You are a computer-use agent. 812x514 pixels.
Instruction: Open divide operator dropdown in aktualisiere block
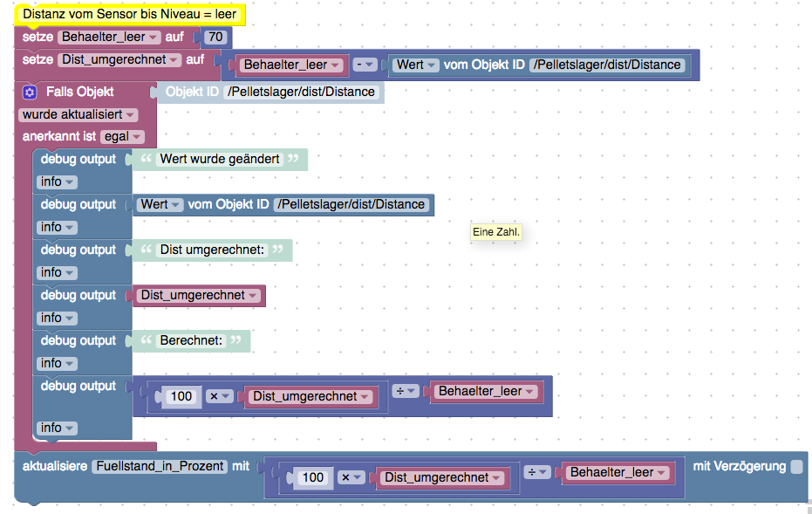(537, 473)
